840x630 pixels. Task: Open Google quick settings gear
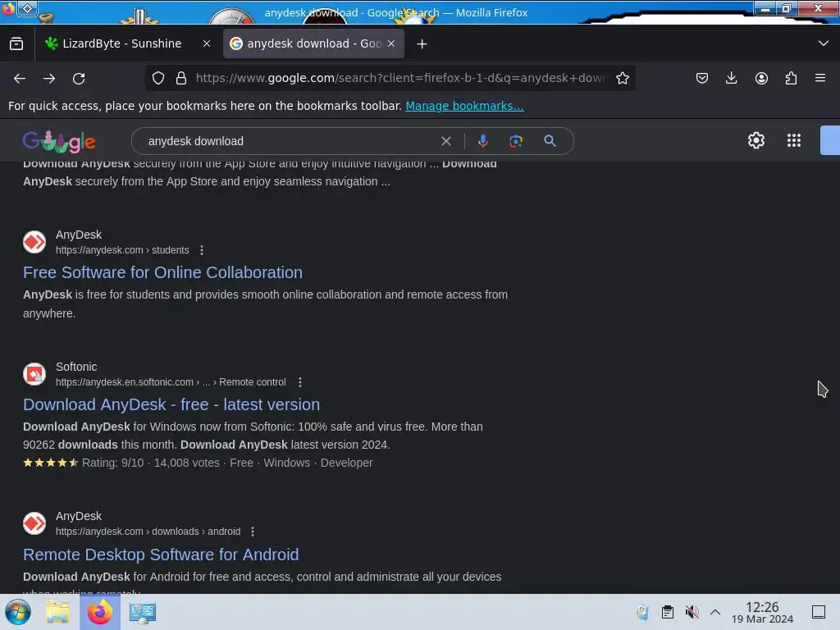(x=756, y=140)
